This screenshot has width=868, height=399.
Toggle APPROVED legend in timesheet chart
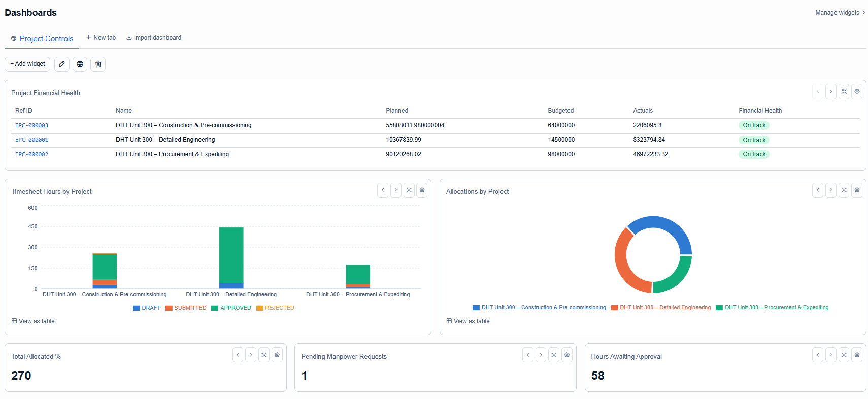[231, 308]
